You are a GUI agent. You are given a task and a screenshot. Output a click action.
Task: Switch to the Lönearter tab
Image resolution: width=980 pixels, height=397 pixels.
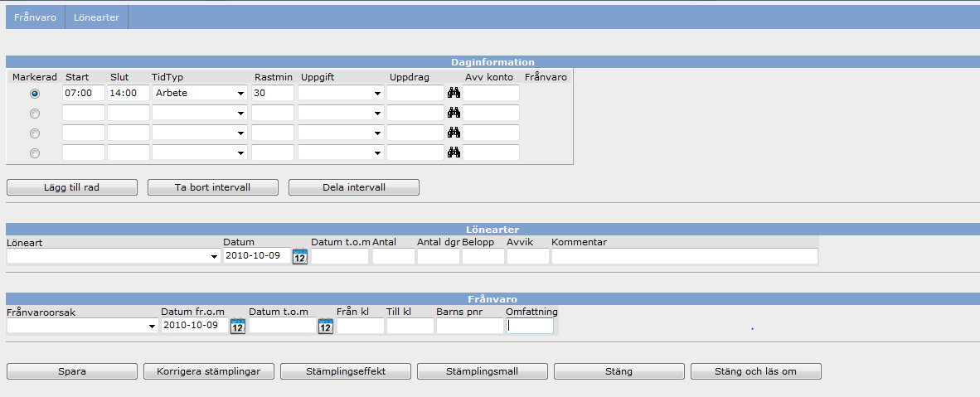[x=96, y=17]
